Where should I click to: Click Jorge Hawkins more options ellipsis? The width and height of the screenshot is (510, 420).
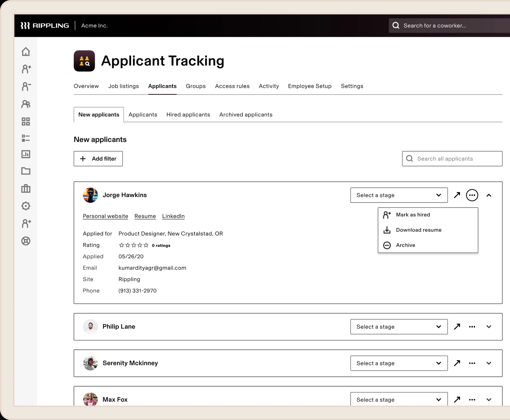coord(472,195)
